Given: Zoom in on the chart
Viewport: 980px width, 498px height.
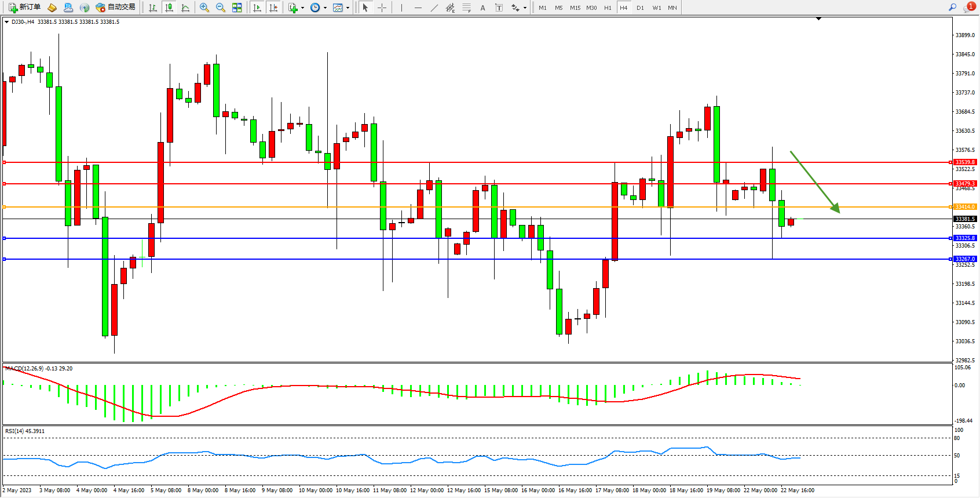Looking at the screenshot, I should (x=204, y=8).
